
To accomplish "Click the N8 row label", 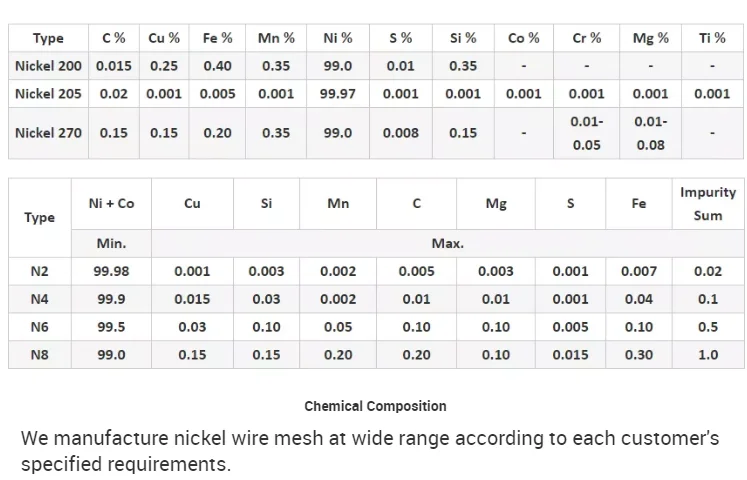I will point(40,355).
